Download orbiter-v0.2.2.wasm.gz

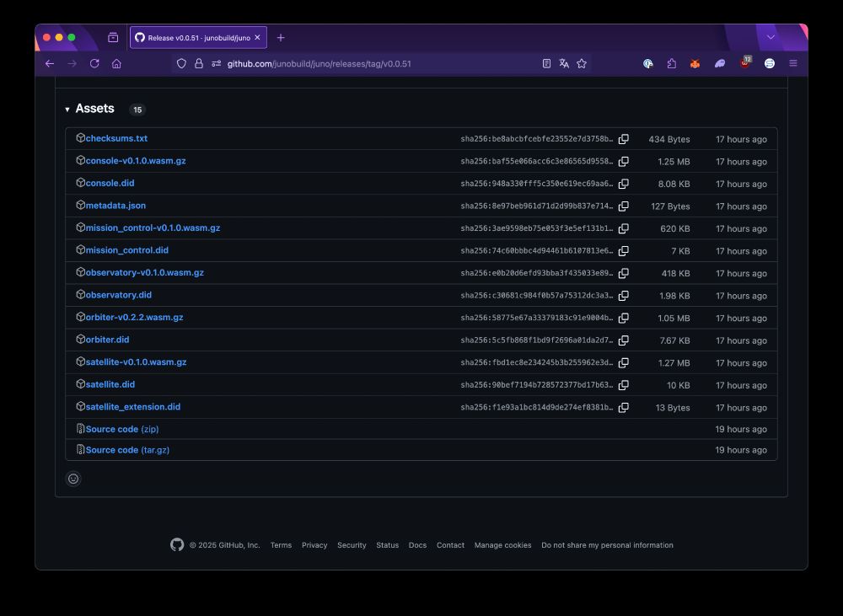point(134,317)
